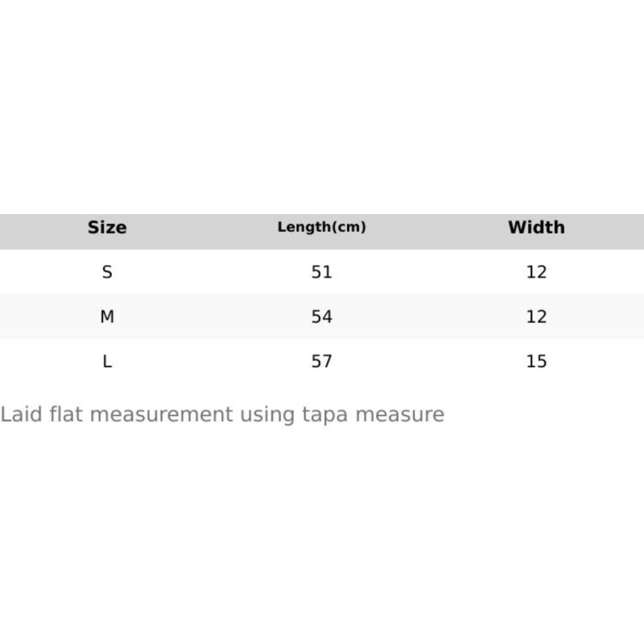Select the L size cell
Viewport: 644px width, 644px height.
pos(107,361)
